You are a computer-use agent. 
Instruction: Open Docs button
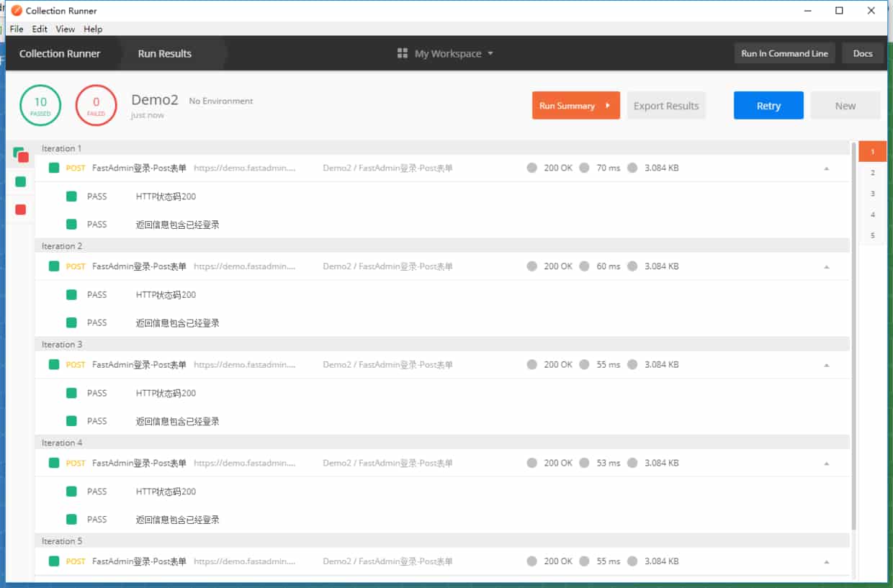[x=863, y=53]
